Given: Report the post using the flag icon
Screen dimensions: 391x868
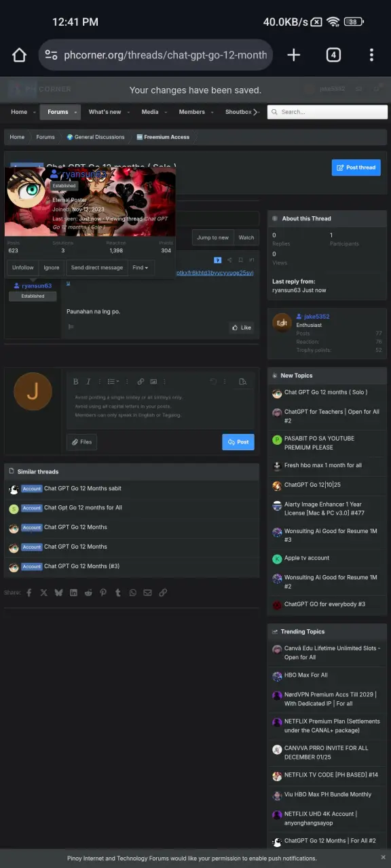Looking at the screenshot, I should point(71,327).
